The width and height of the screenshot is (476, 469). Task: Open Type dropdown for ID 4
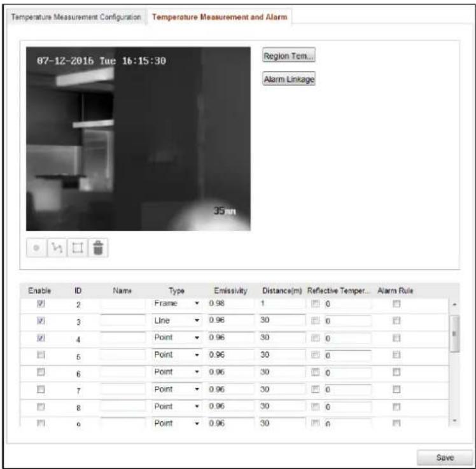tap(177, 337)
